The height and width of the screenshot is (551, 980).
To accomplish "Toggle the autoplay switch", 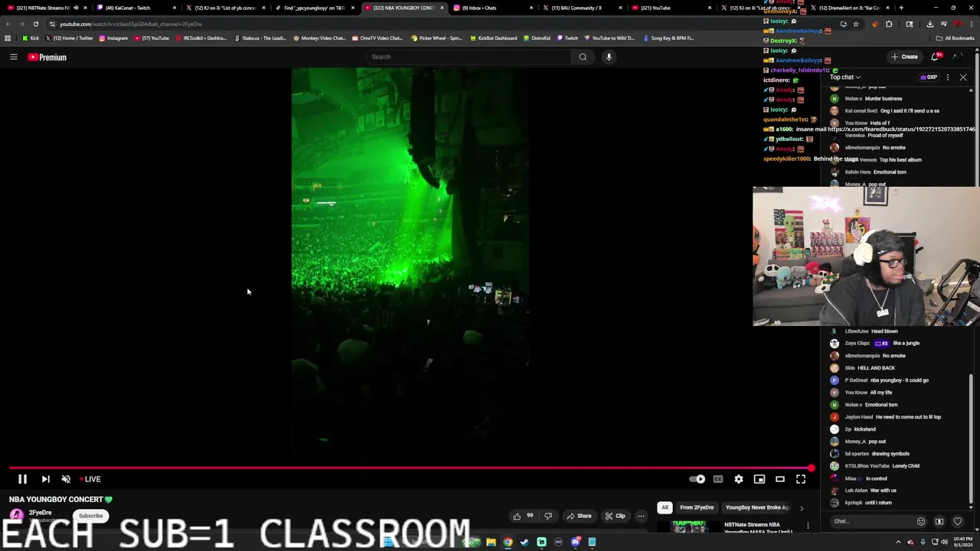I will point(697,479).
